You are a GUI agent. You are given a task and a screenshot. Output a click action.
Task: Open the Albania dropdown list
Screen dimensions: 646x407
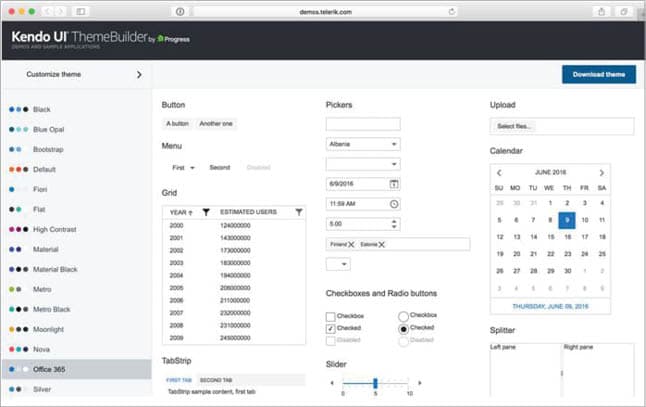(x=394, y=144)
